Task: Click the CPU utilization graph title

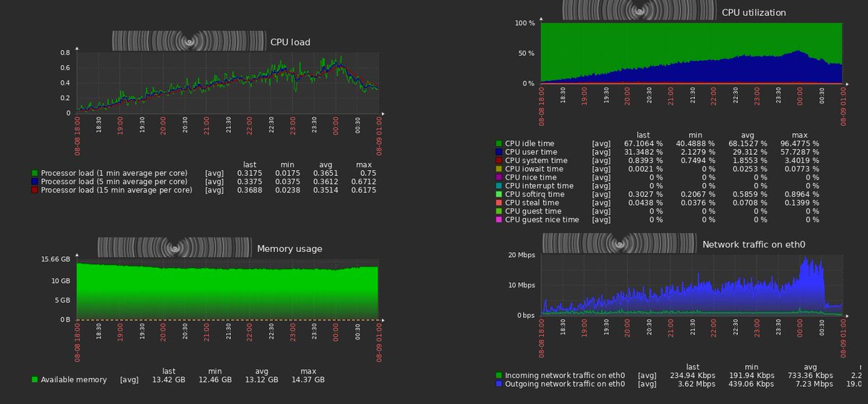Action: pyautogui.click(x=754, y=12)
